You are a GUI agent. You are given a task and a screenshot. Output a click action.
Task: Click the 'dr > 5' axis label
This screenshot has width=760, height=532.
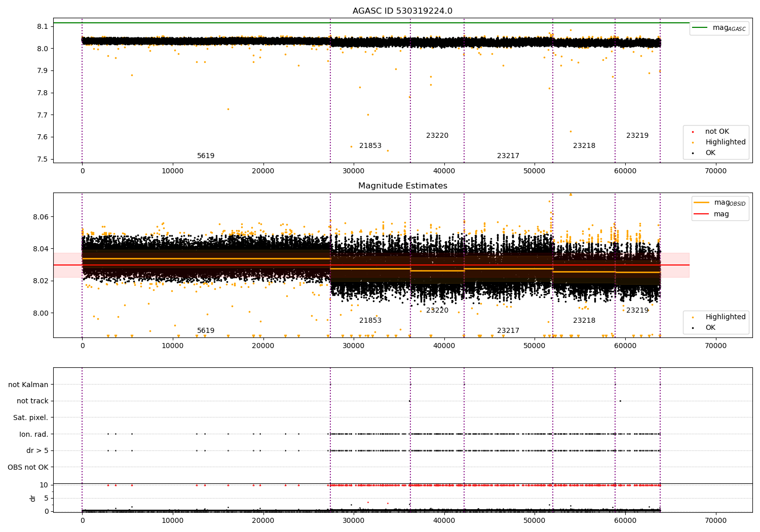tap(37, 450)
